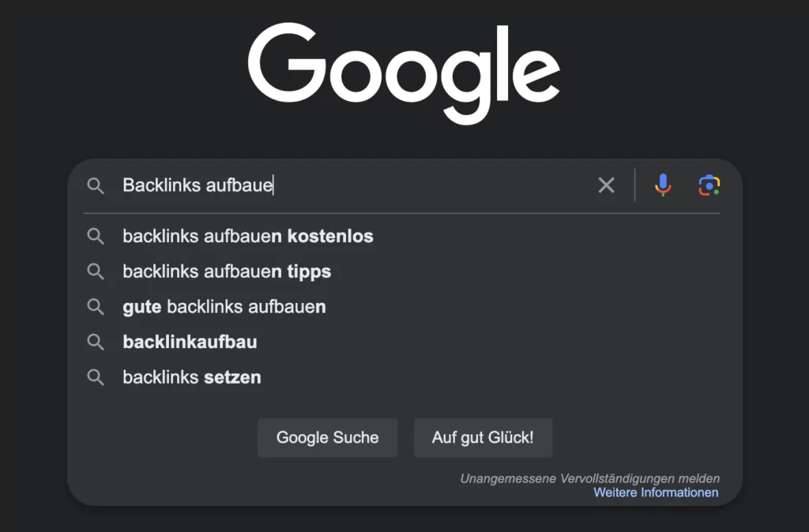The image size is (809, 532).
Task: Click the magnifying glass in the search bar
Action: pyautogui.click(x=96, y=186)
